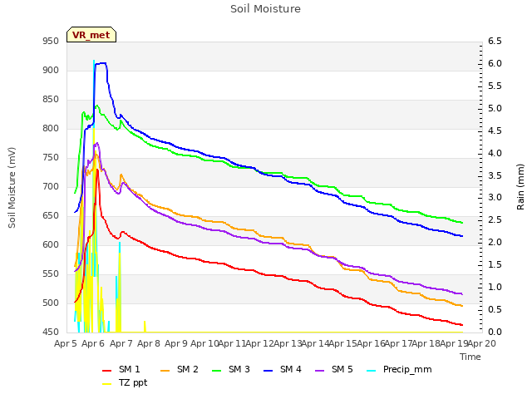
Task: Click the 950 left axis tick label
Action: [51, 42]
